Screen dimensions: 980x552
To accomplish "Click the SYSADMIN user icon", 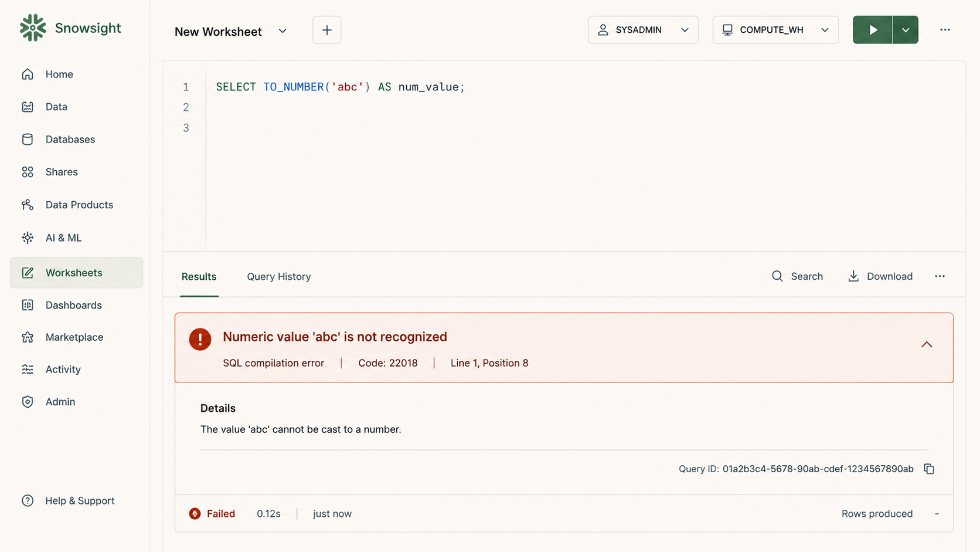I will pyautogui.click(x=603, y=30).
